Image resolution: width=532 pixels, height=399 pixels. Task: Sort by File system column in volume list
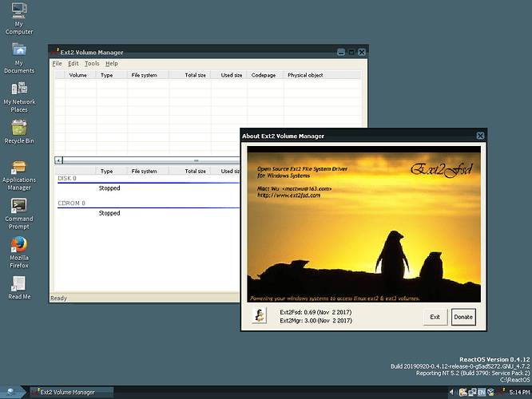[148, 75]
